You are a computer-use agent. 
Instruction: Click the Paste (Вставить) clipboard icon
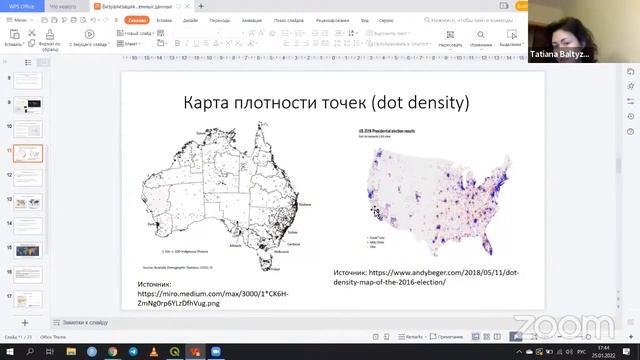pos(14,34)
